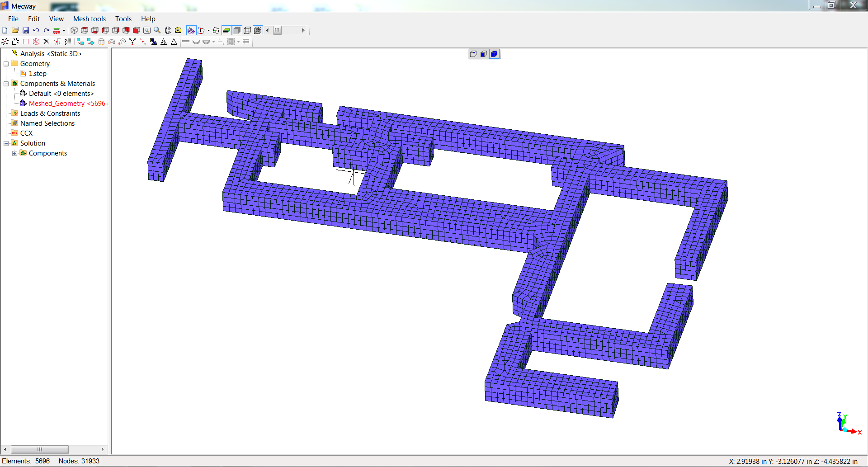
Task: Collapse the Geometry tree node
Action: [6, 64]
